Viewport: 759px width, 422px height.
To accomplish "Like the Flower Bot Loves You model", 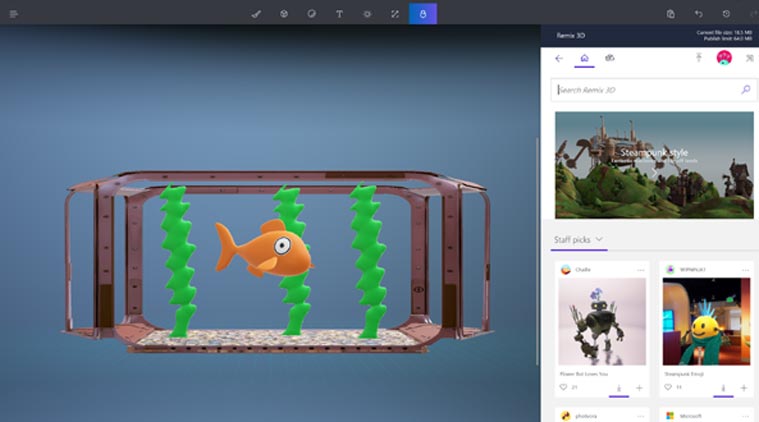I will [563, 387].
